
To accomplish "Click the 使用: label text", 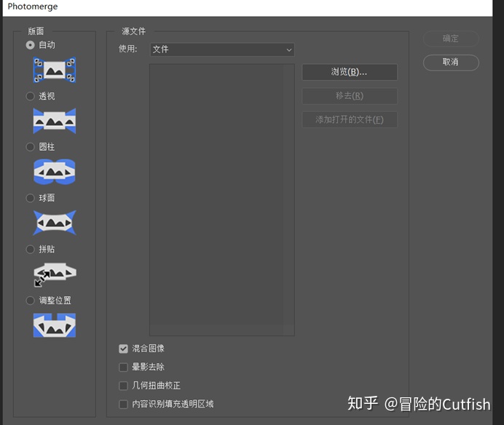I will (x=128, y=49).
